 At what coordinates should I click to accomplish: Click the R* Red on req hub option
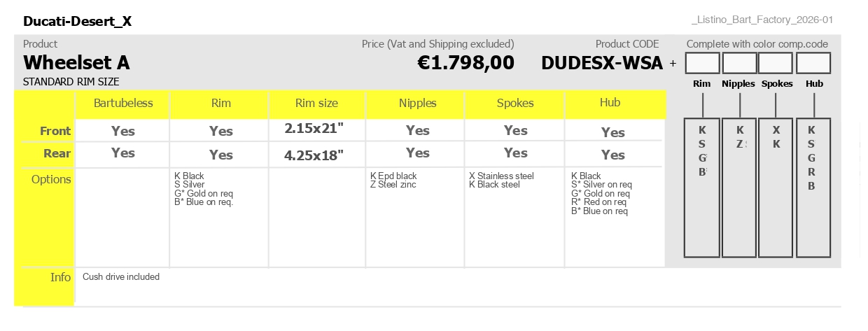coord(600,202)
